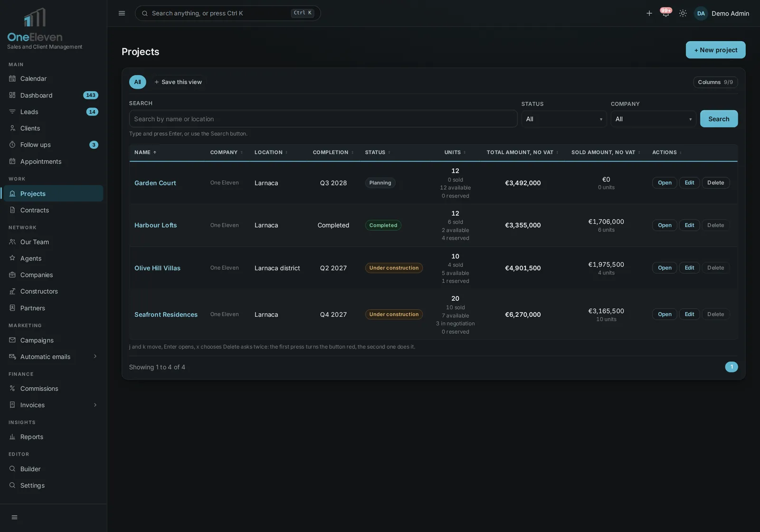Screen dimensions: 760x532
Task: Open Our Team people icon
Action: pos(12,242)
